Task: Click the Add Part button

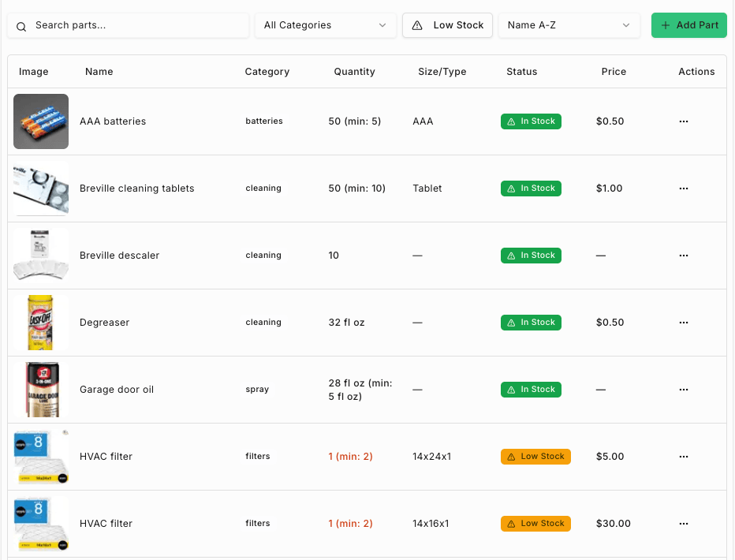Action: (688, 24)
